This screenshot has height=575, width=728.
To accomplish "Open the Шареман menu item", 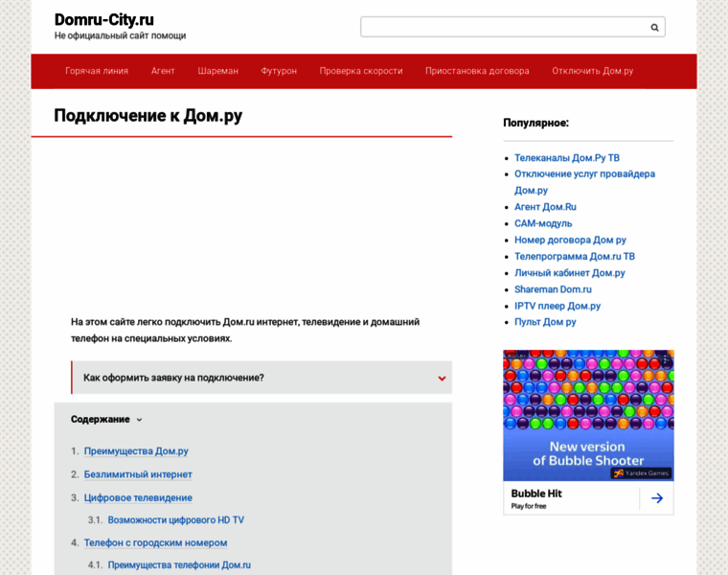I will point(217,71).
